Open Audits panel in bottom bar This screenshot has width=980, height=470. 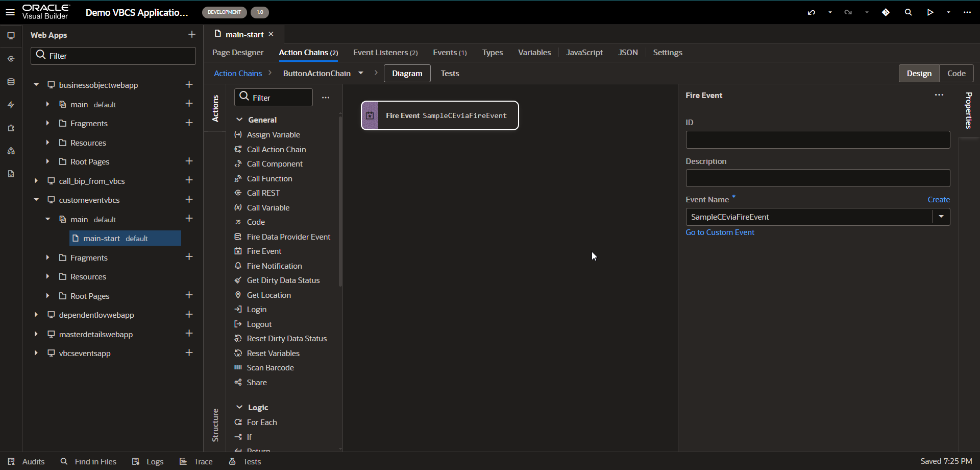(x=27, y=461)
